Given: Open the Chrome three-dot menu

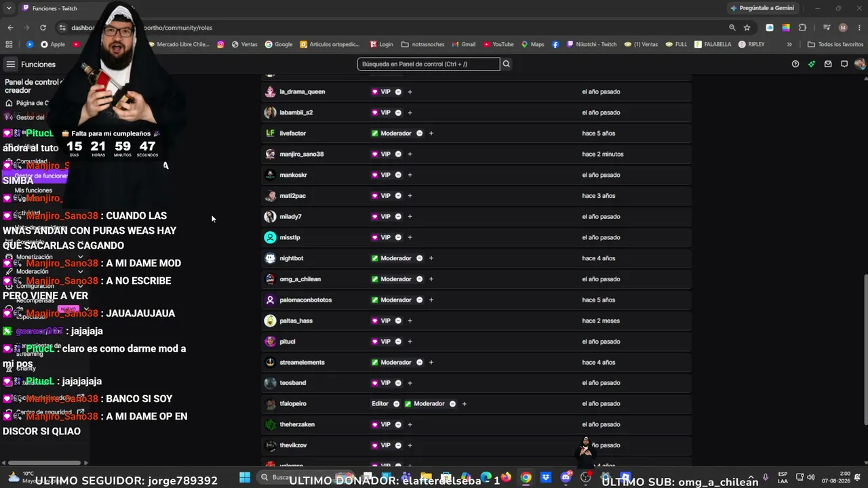Looking at the screenshot, I should click(x=859, y=28).
